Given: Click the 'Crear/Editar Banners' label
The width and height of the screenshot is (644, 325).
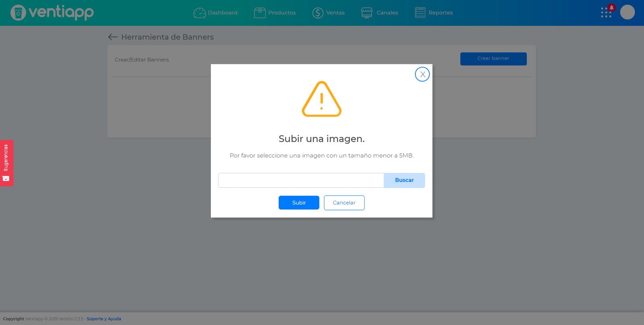Looking at the screenshot, I should pyautogui.click(x=142, y=60).
